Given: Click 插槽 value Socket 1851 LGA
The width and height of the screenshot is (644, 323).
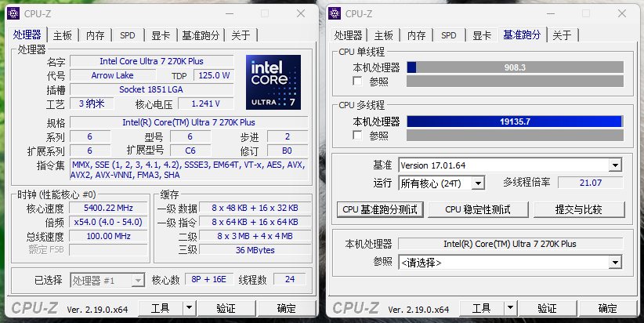Looking at the screenshot, I should [x=151, y=89].
